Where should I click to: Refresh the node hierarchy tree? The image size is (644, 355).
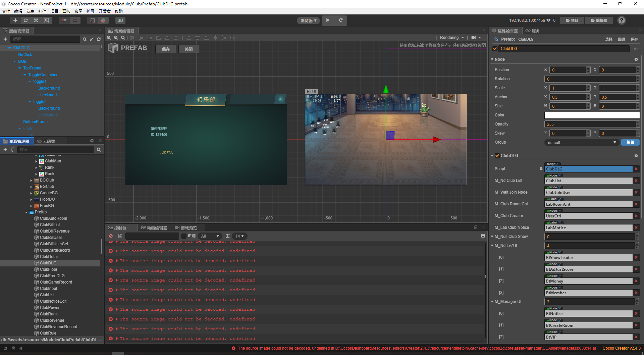[99, 39]
